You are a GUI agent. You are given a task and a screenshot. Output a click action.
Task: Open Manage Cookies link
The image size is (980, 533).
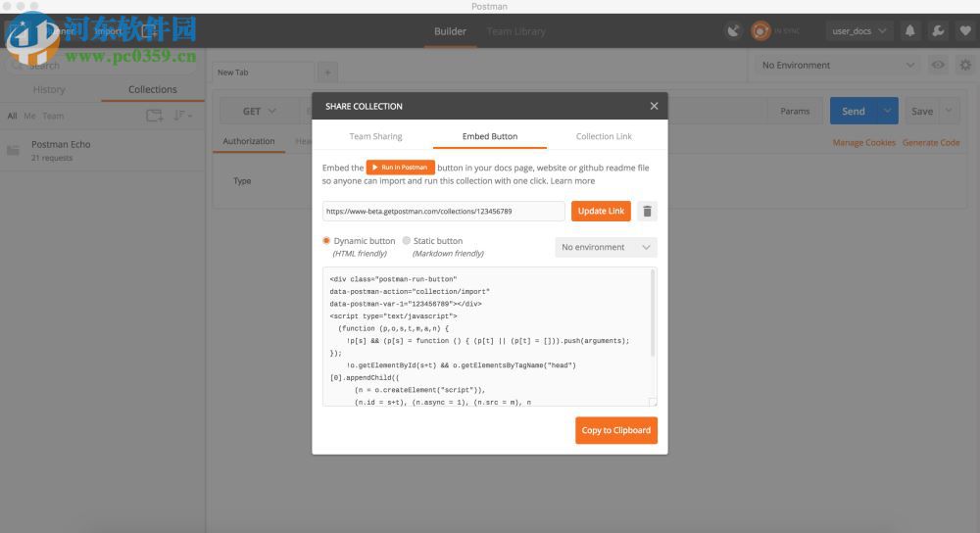pos(863,142)
